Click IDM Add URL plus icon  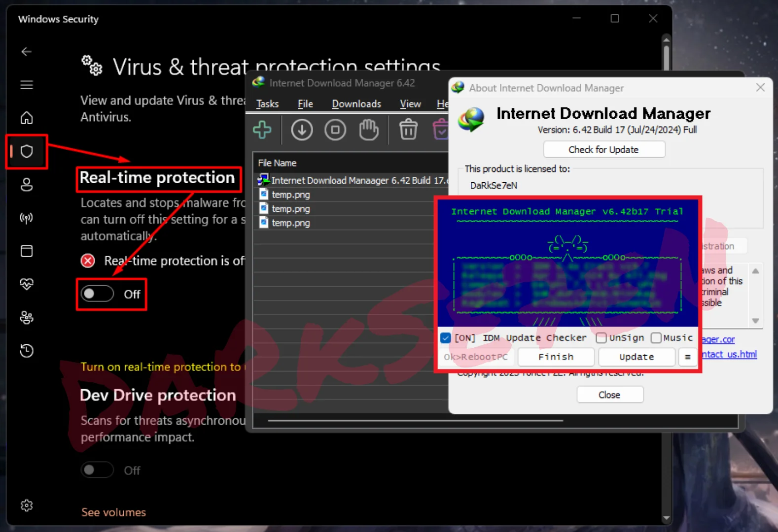(262, 130)
